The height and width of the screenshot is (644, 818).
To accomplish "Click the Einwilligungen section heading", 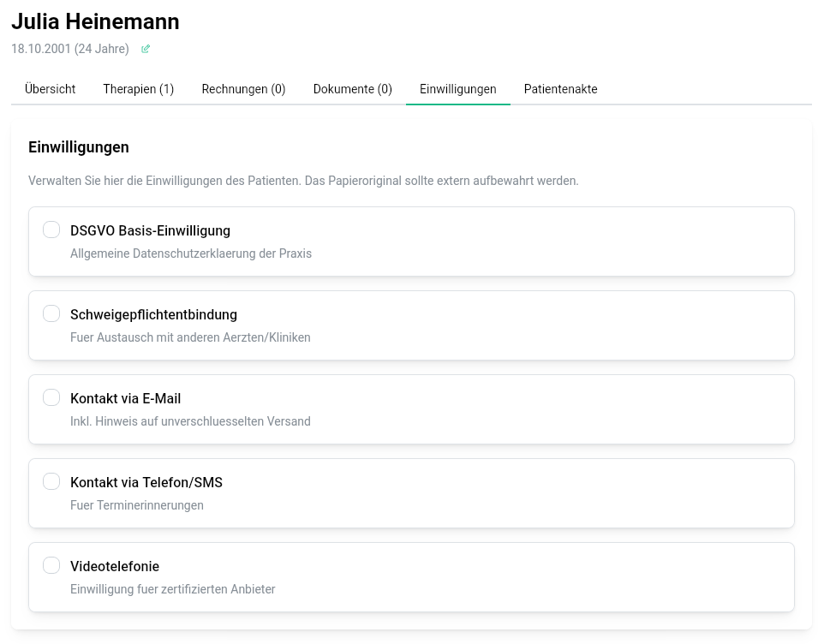I will coord(79,147).
